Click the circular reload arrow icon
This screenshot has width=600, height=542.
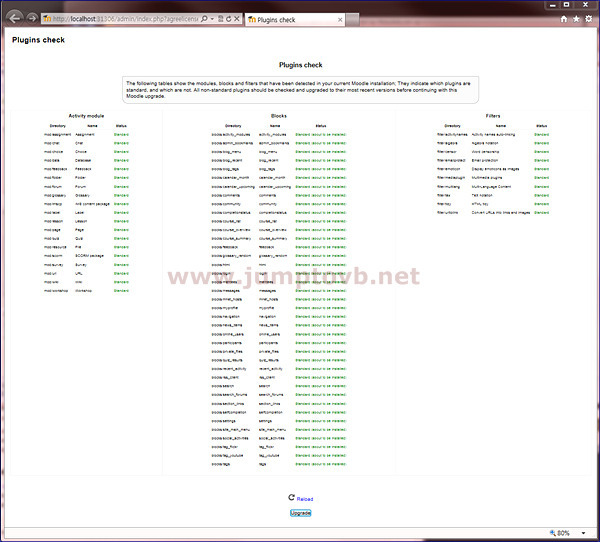292,497
